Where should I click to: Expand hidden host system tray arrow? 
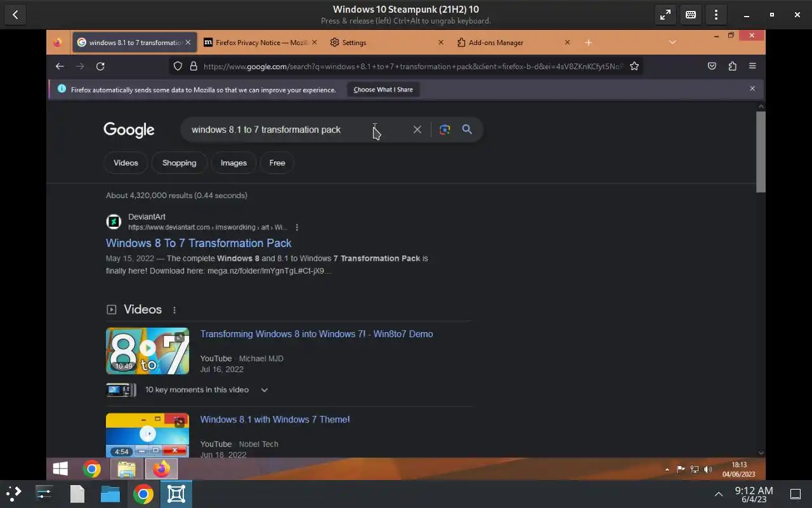coord(718,494)
